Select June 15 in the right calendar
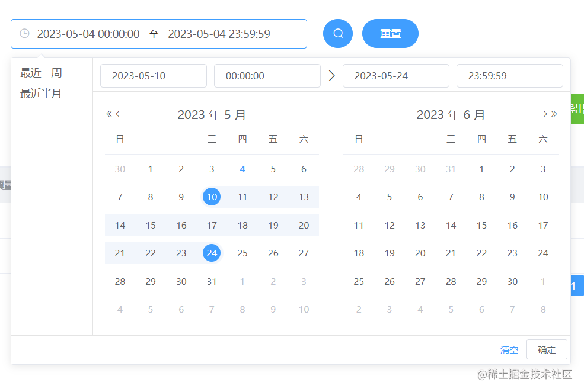Image resolution: width=584 pixels, height=392 pixels. (481, 225)
